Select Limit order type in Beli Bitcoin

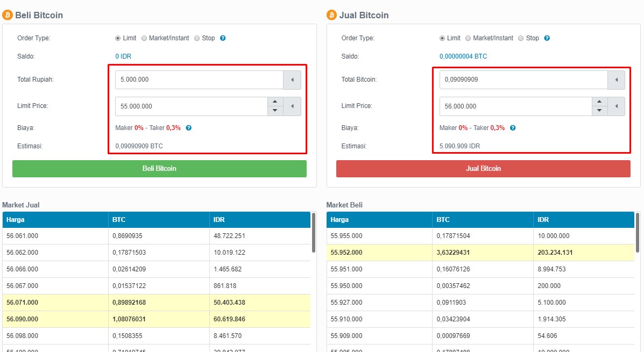[118, 38]
